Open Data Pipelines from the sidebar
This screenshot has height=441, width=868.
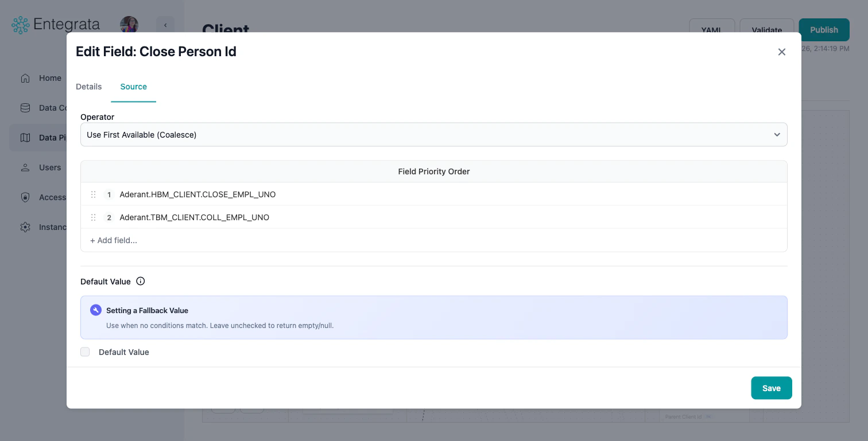click(25, 138)
